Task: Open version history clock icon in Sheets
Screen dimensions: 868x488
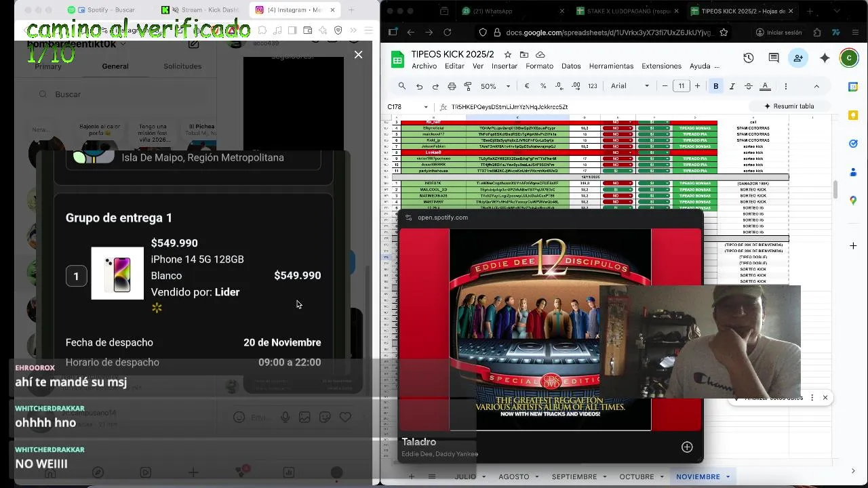Action: [749, 58]
